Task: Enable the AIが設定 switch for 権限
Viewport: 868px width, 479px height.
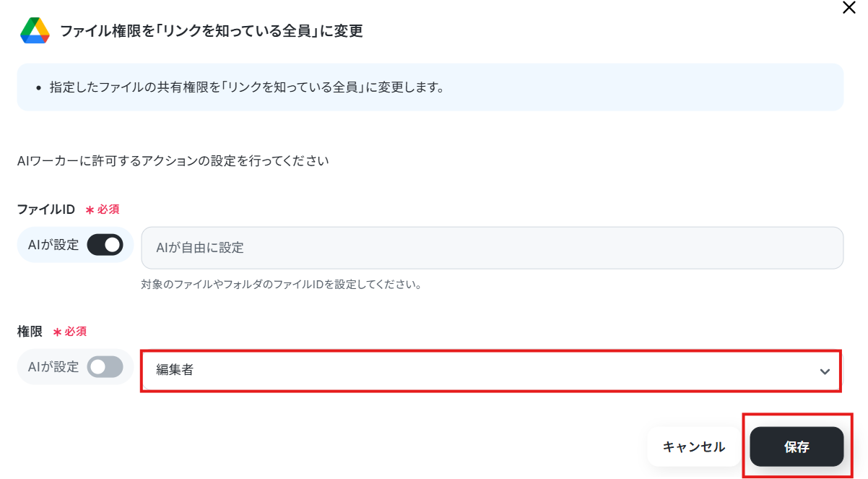Action: (105, 367)
